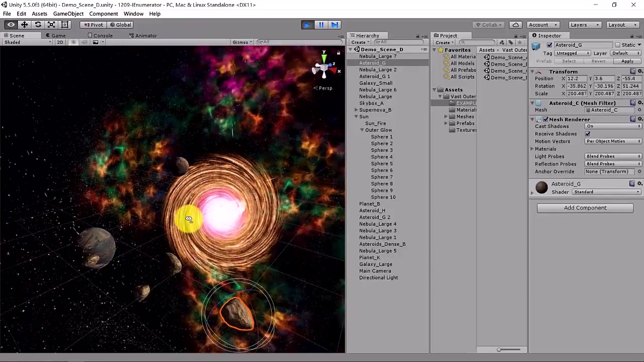Open Transform component help icon
644x362 pixels.
pyautogui.click(x=633, y=71)
